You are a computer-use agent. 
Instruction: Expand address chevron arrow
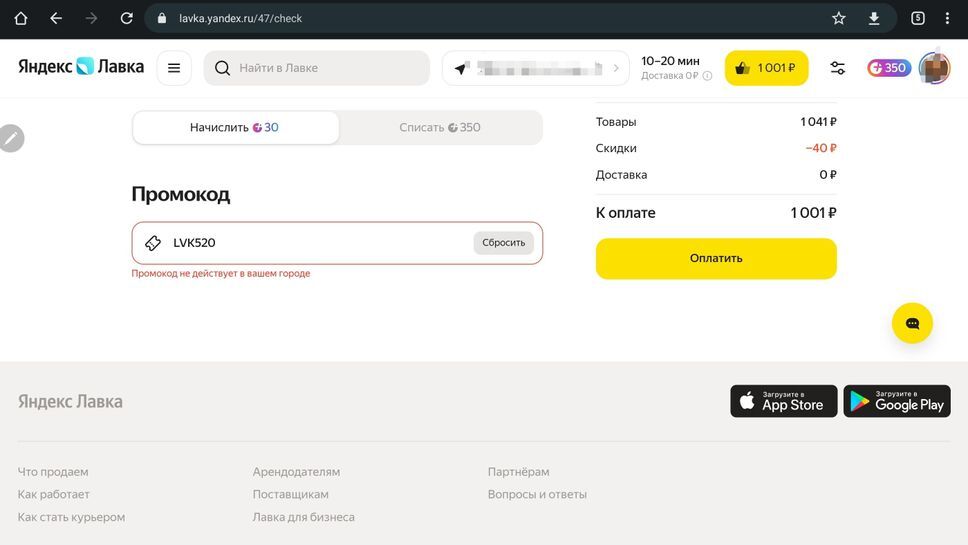coord(615,68)
